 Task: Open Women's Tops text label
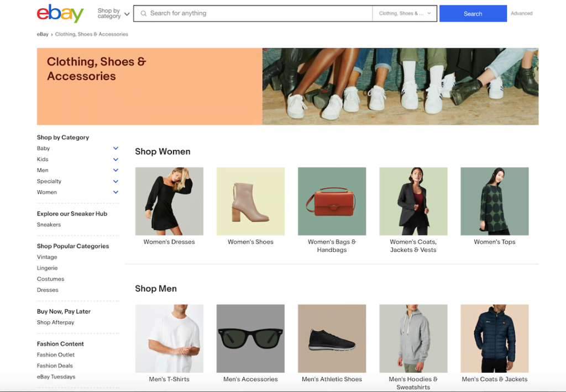[495, 242]
